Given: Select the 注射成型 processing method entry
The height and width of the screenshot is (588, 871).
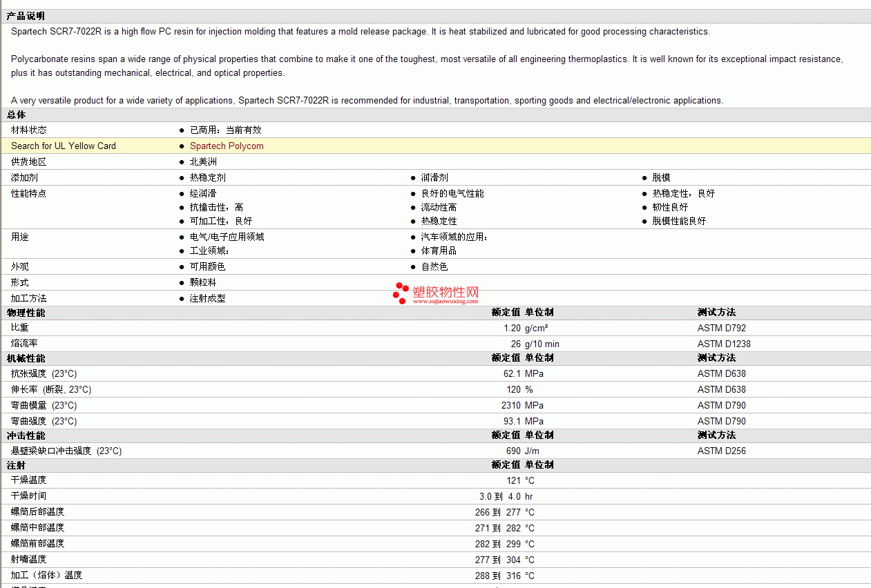Looking at the screenshot, I should (x=208, y=298).
